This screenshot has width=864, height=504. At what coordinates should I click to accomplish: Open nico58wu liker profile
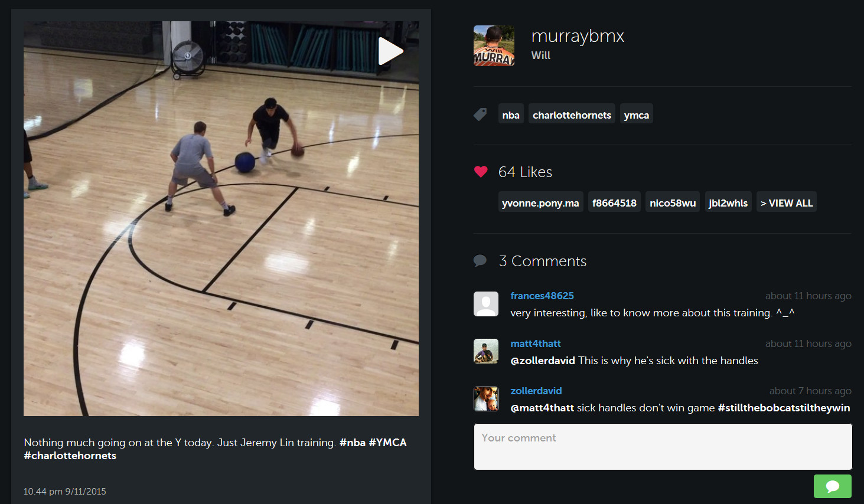(x=673, y=203)
